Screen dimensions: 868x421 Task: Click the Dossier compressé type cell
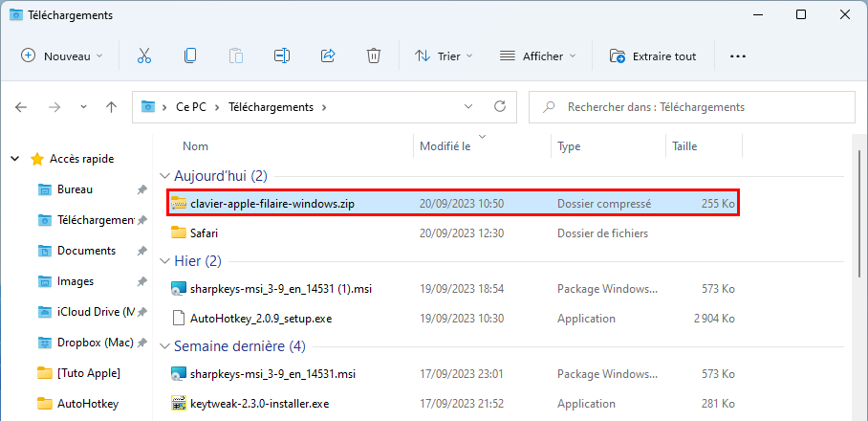point(604,204)
